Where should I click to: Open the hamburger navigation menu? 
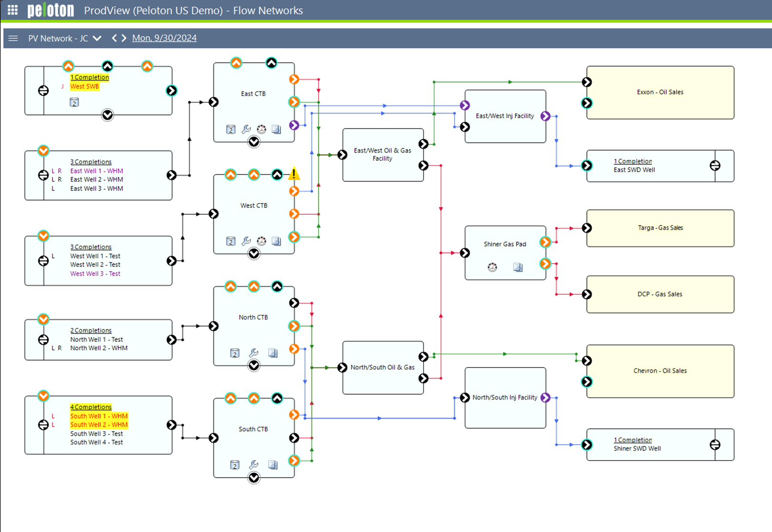(13, 39)
